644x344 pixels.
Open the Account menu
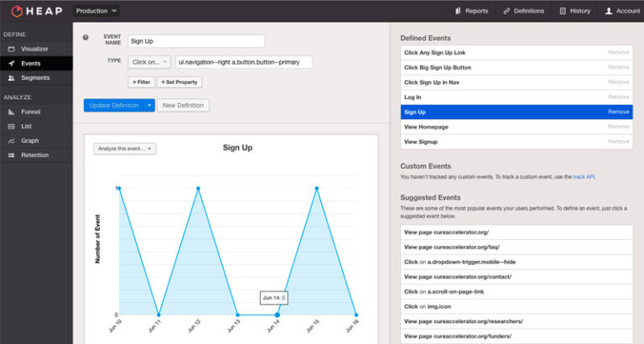pyautogui.click(x=622, y=11)
